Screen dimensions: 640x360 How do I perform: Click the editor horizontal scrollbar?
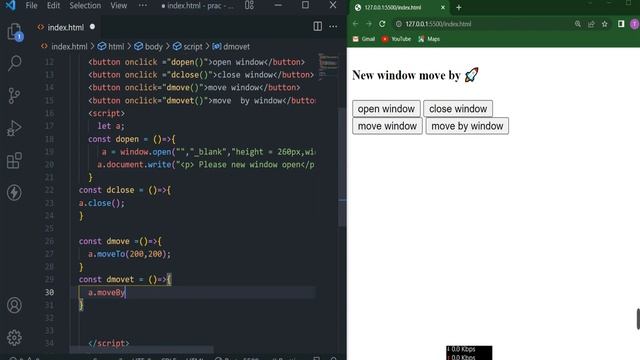pyautogui.click(x=141, y=350)
